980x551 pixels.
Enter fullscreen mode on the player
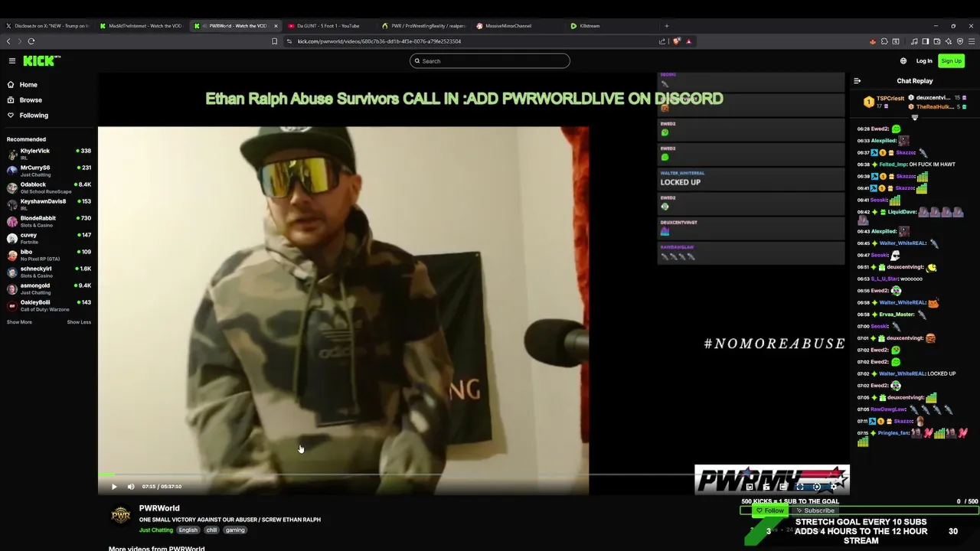point(800,487)
